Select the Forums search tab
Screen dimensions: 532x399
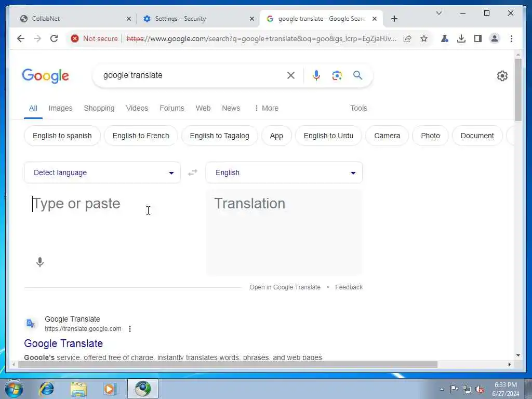pos(172,108)
